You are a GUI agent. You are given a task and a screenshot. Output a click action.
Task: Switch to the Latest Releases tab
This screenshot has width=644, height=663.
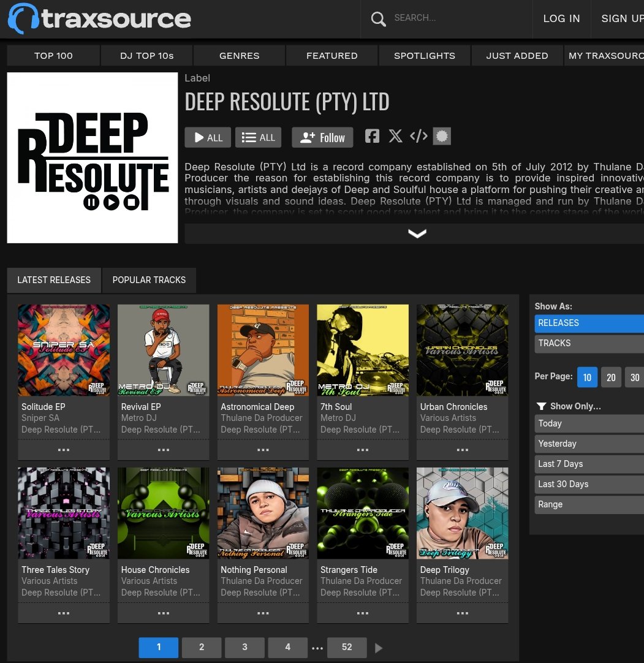tap(54, 280)
